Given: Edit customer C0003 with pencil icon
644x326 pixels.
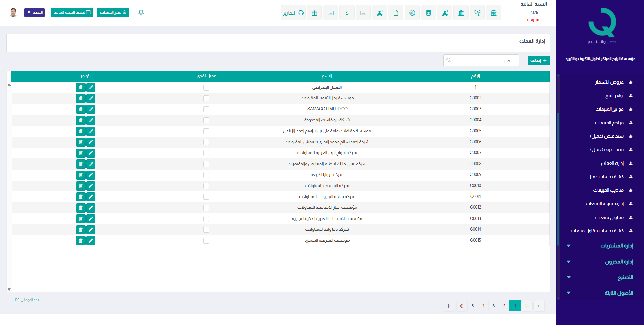Looking at the screenshot, I should coord(91,109).
